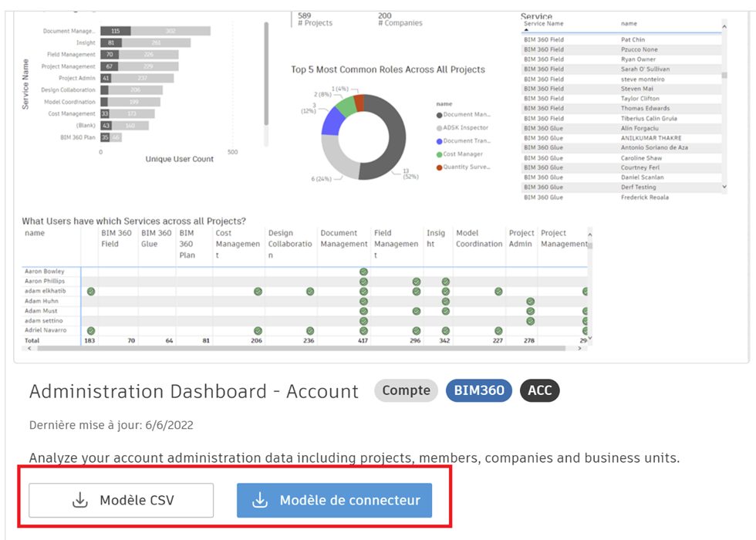Click Adam Huhn's Project Admin check icon
Screen dimensions: 756x540
point(531,302)
